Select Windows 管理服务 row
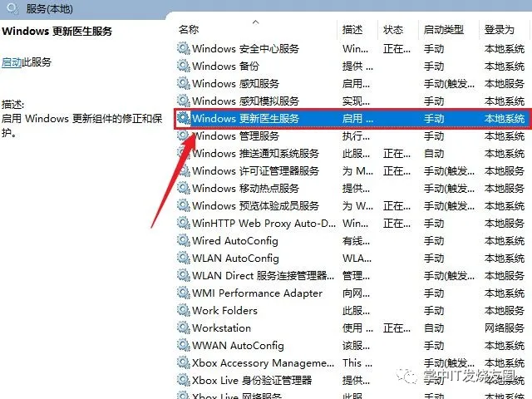 tap(352, 135)
